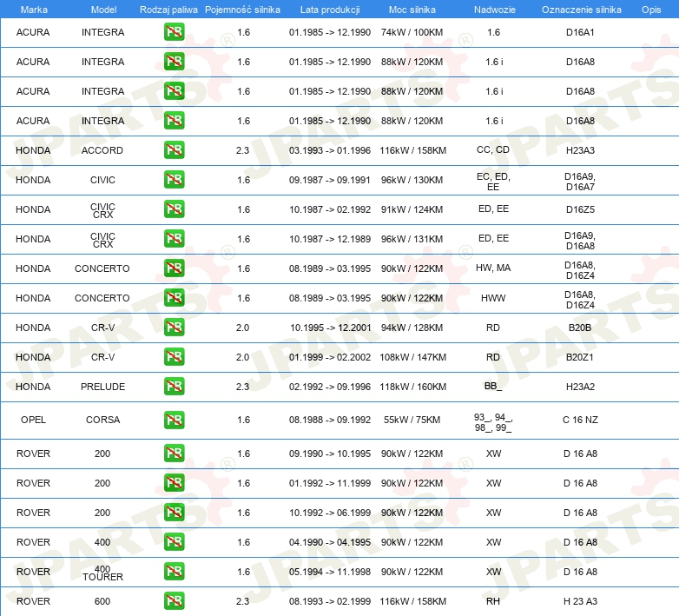Click the fuel icon in the CIVIC CRX 124KM row
The image size is (679, 616).
tap(174, 209)
